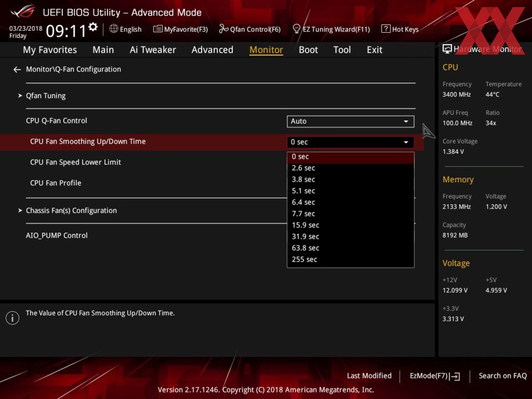This screenshot has width=532, height=399.
Task: Open Search on FAQ link
Action: 503,376
